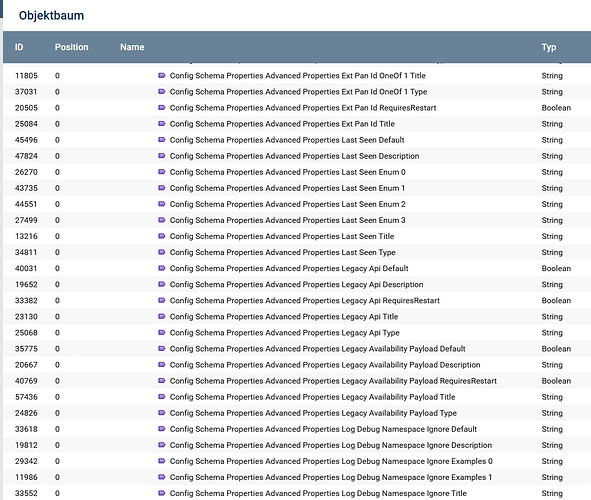Sort by the ID column header
591x500 pixels.
coord(19,47)
